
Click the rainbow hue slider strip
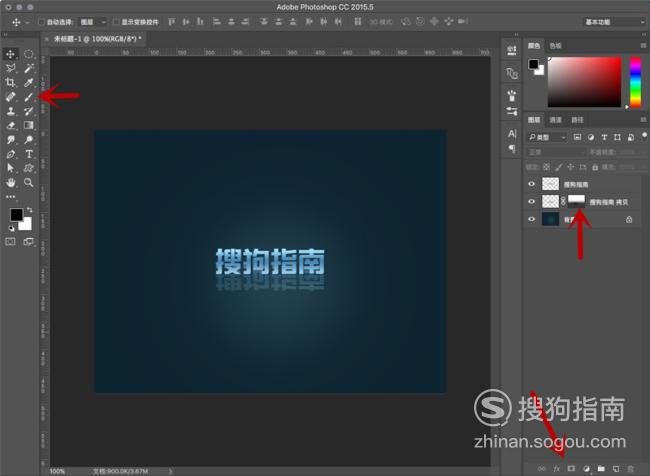pyautogui.click(x=635, y=82)
